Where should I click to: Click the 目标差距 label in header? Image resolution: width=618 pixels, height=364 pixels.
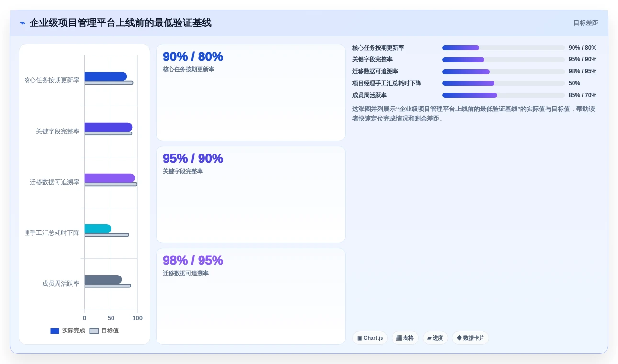(x=586, y=23)
